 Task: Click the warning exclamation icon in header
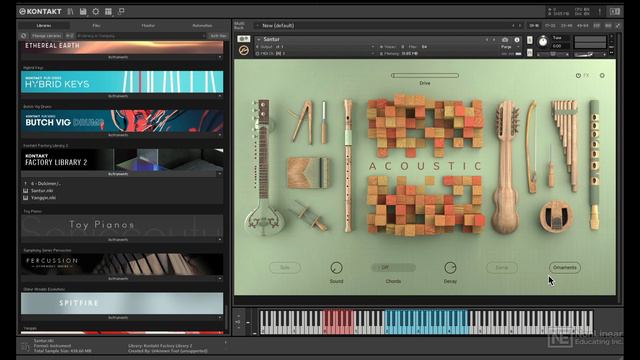click(x=600, y=12)
